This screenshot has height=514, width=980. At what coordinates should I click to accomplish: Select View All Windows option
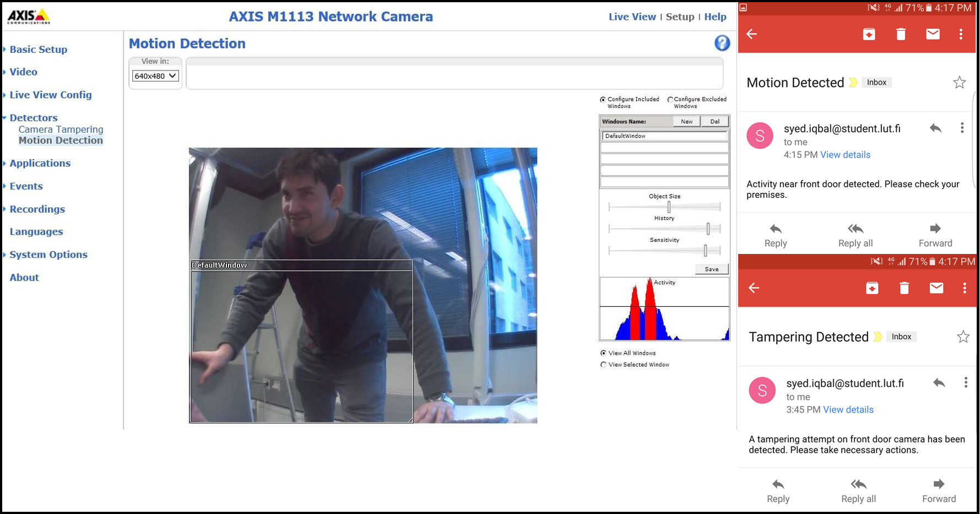coord(603,353)
